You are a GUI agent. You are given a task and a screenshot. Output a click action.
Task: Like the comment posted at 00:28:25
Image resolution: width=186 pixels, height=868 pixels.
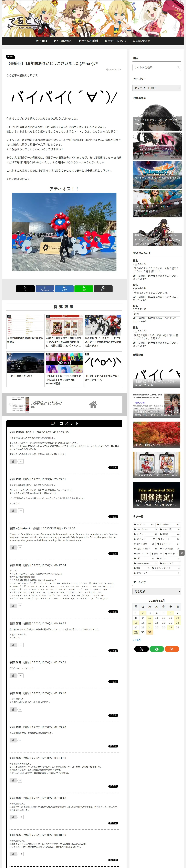[13, 645]
